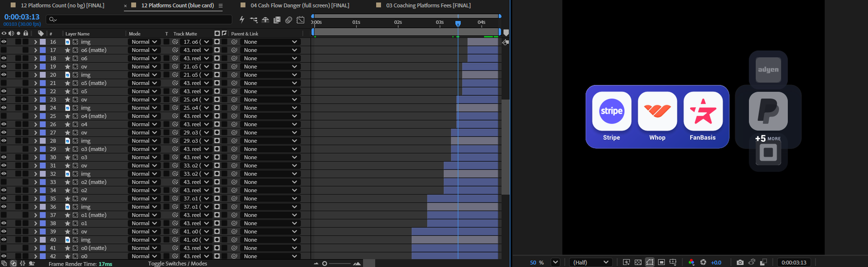Switch to 03 Coaching Platforms Fees tab
The image size is (868, 267).
pos(429,5)
